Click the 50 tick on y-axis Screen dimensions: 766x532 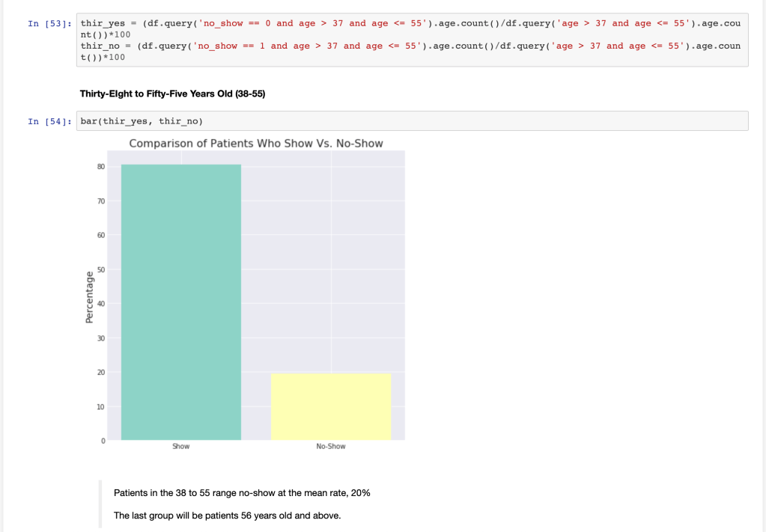click(x=101, y=269)
